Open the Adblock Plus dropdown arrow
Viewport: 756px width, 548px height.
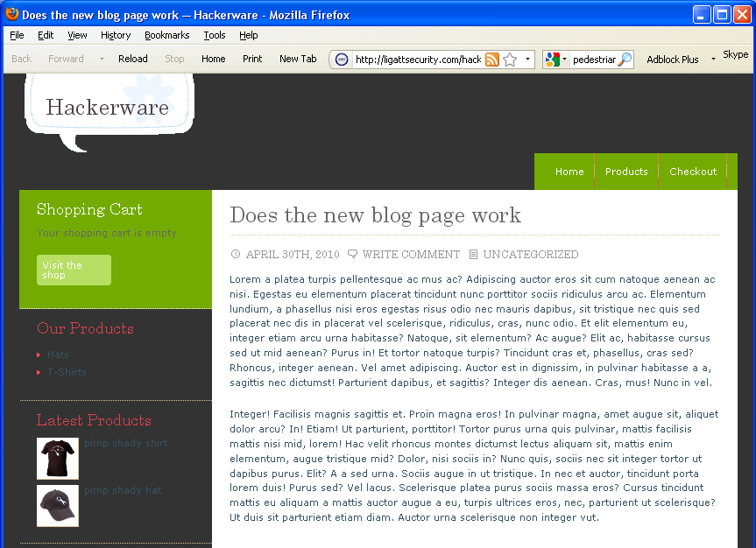[713, 60]
